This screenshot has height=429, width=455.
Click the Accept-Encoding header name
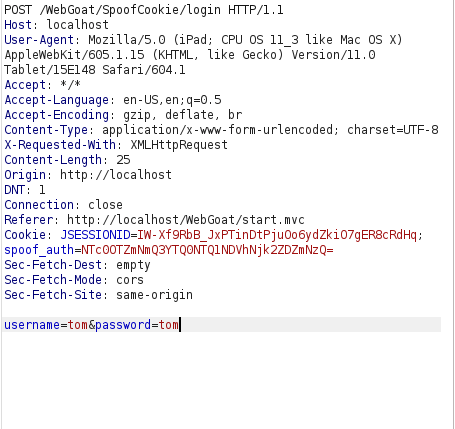coord(56,115)
